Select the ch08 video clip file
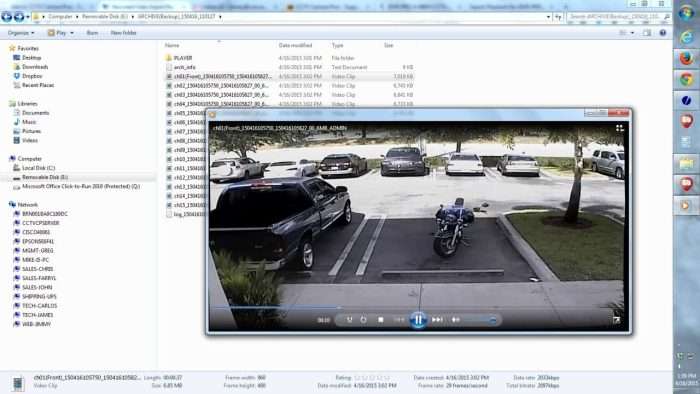 pos(186,141)
